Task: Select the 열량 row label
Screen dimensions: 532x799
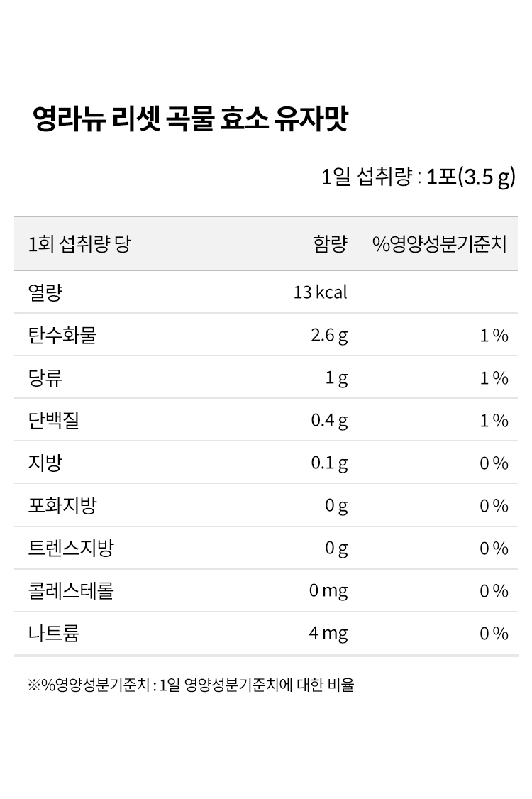Action: point(45,292)
